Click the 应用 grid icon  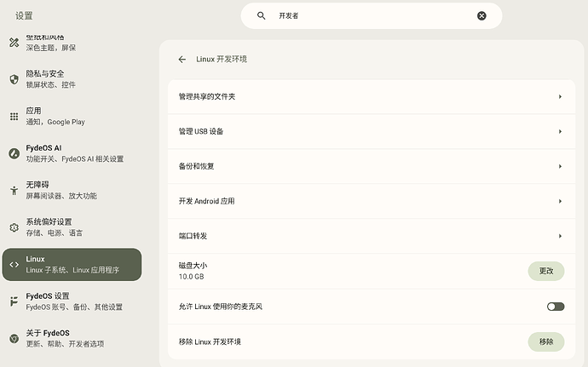pos(14,116)
